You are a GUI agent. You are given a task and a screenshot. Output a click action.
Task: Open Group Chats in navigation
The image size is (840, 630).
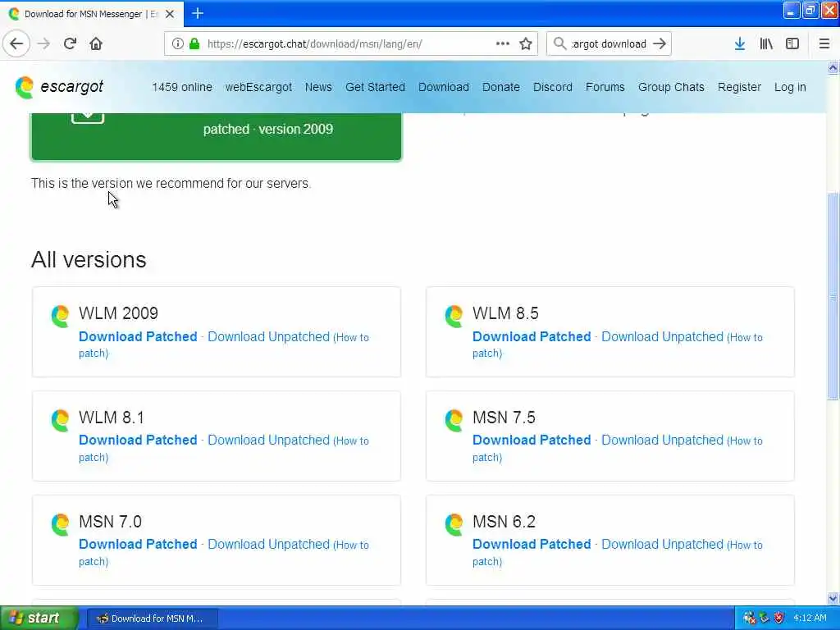pos(671,87)
